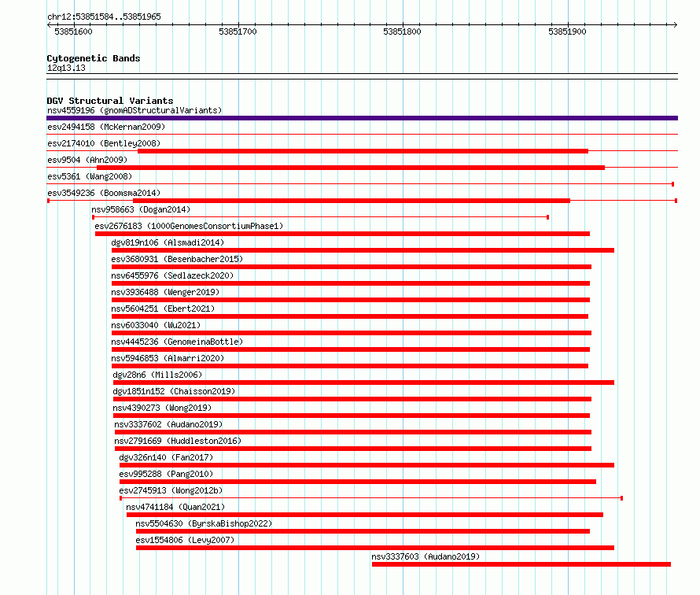Click the DGV Structural Variants track heading
This screenshot has height=595, width=700.
[x=110, y=101]
